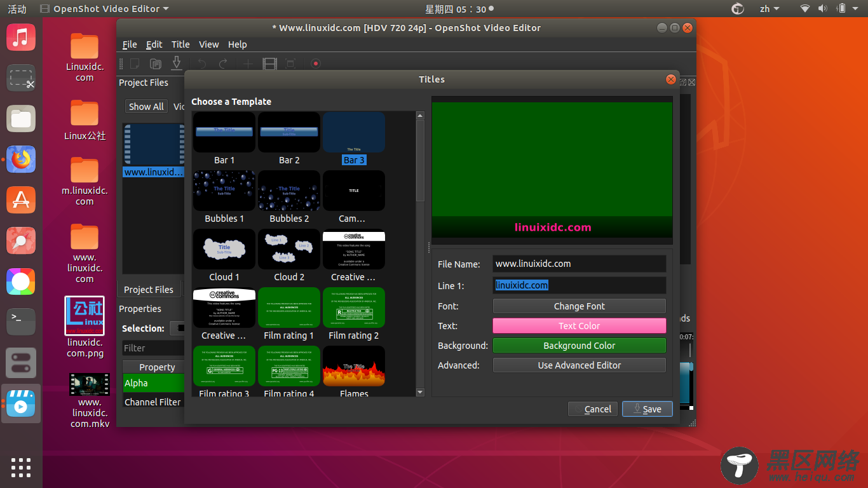Open battery system menu dropdown
Screen dimensions: 868x488
[x=849, y=9]
